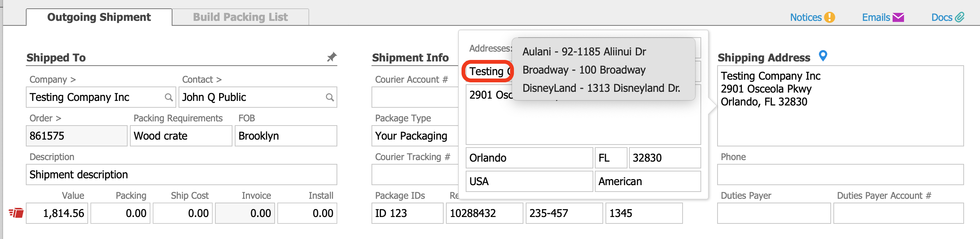Choose the Broadway - 100 Broadway address option
980x239 pixels.
point(583,70)
